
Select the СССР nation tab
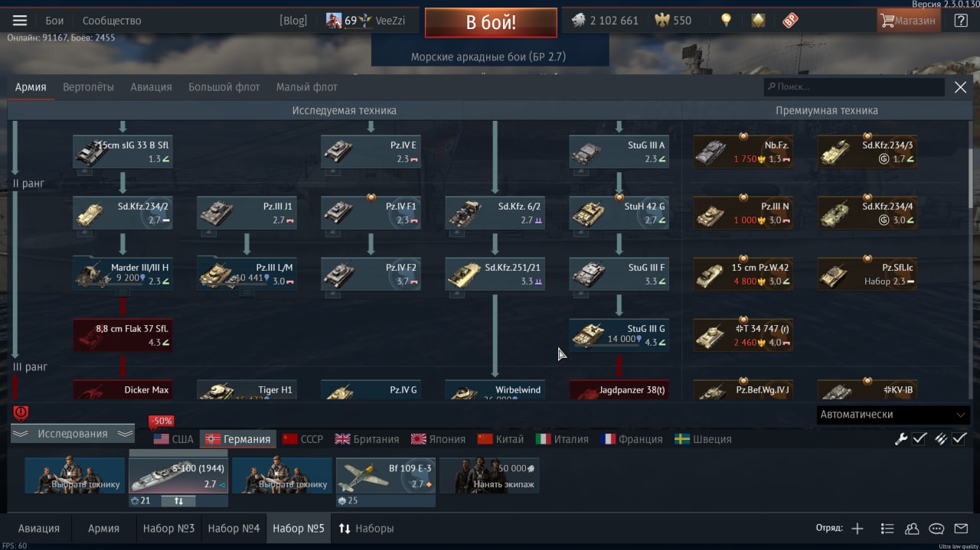[x=303, y=439]
